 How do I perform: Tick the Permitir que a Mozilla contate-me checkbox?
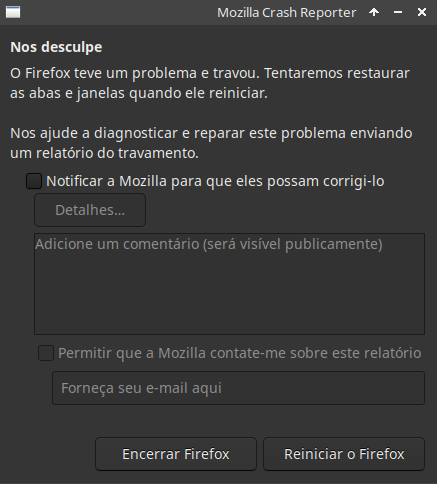point(46,353)
